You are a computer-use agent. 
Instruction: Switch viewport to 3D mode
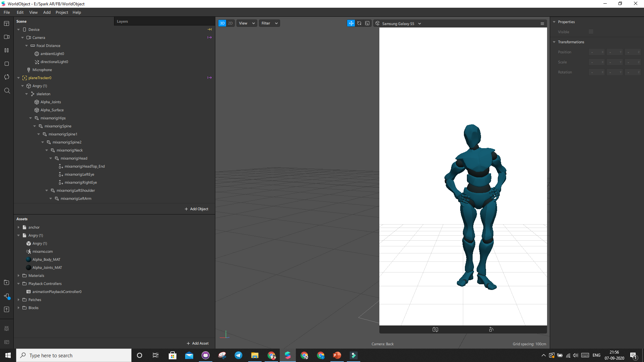[222, 23]
